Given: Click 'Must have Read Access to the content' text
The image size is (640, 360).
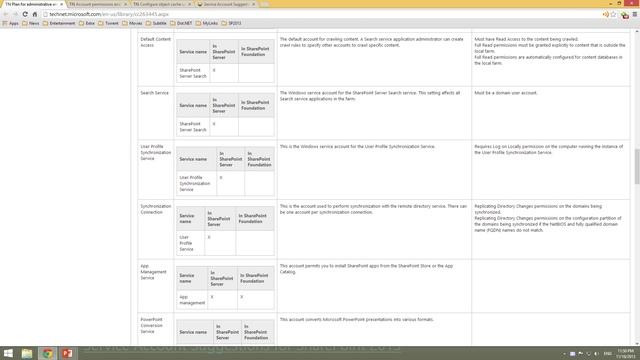Looking at the screenshot, I should pyautogui.click(x=526, y=39).
